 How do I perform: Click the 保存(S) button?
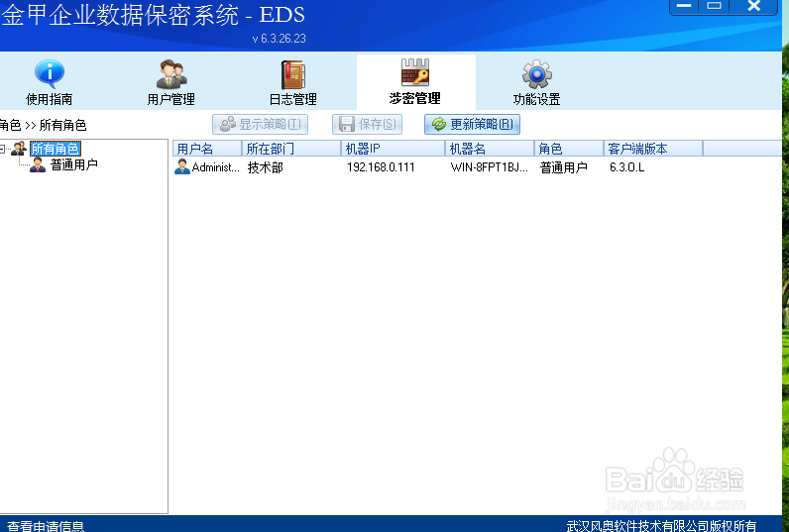(x=367, y=124)
